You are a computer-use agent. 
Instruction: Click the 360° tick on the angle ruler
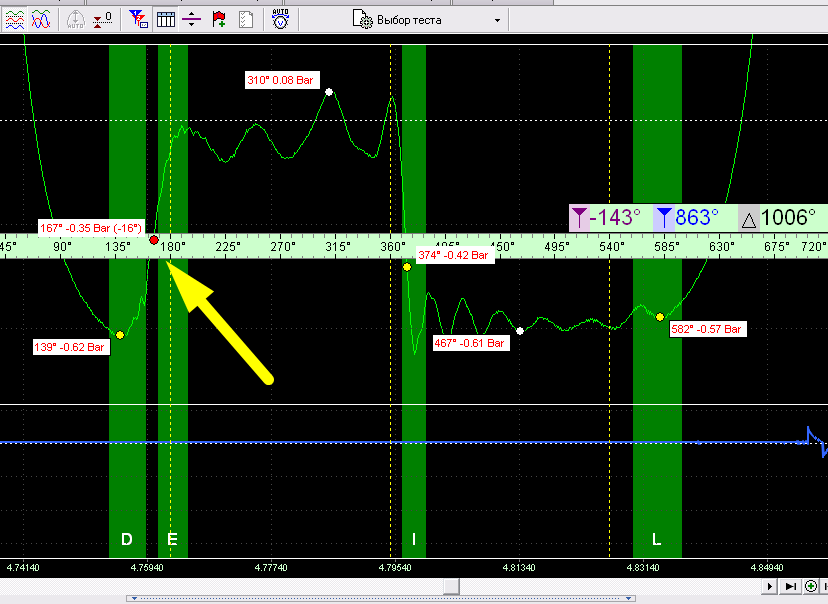(x=393, y=247)
